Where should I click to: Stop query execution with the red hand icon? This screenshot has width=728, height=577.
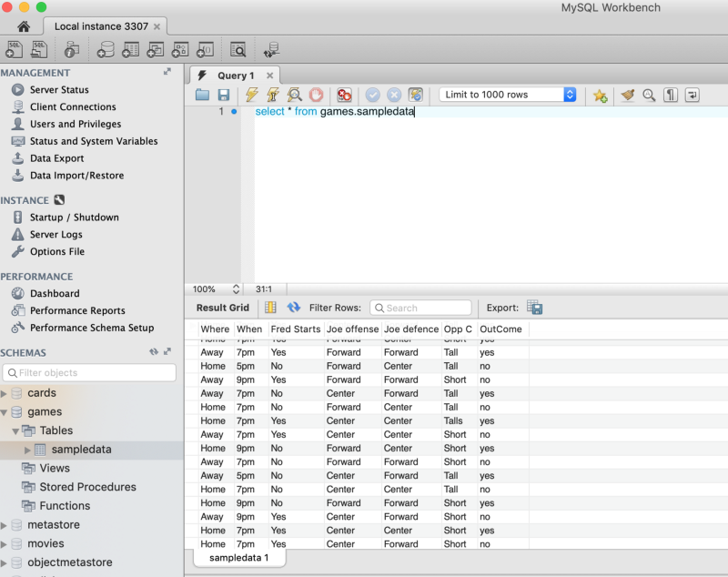coord(317,95)
